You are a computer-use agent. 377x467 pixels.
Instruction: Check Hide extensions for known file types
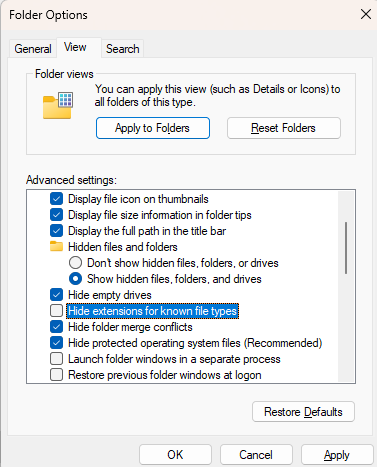tap(56, 311)
